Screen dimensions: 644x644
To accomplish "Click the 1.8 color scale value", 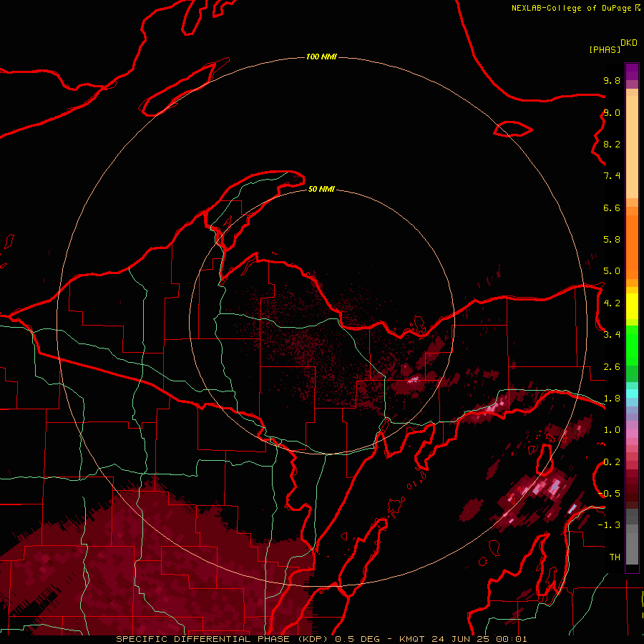I will coord(612,399).
